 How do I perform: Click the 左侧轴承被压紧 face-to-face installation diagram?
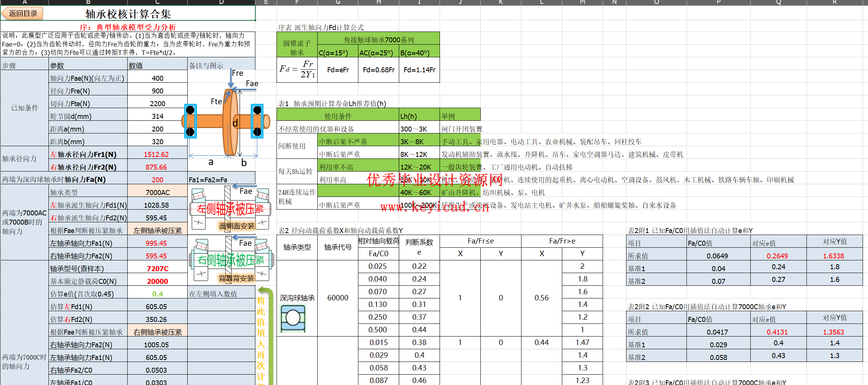[x=230, y=208]
